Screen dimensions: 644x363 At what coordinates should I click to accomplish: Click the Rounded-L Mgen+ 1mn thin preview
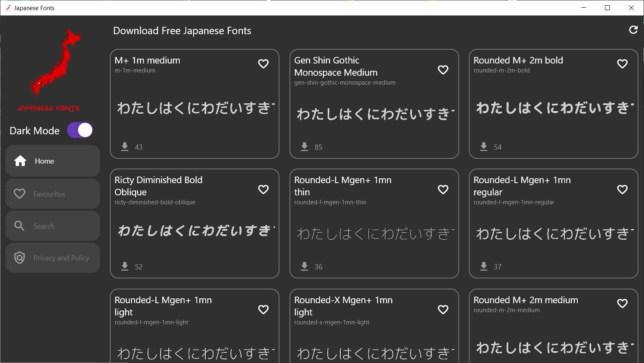pos(376,234)
